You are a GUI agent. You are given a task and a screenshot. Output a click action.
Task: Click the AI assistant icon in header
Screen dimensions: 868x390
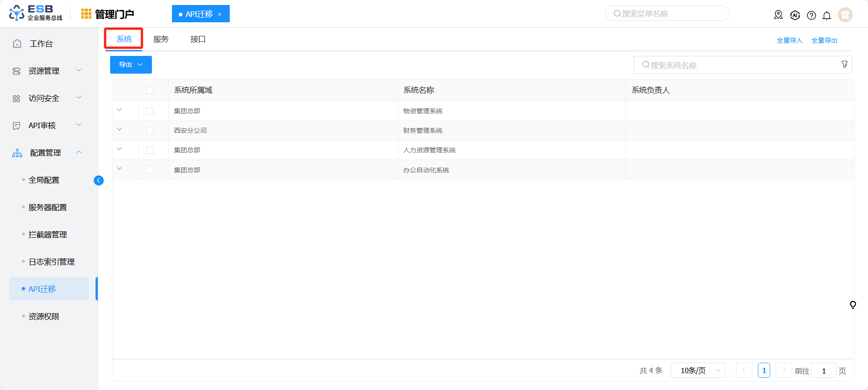[795, 15]
